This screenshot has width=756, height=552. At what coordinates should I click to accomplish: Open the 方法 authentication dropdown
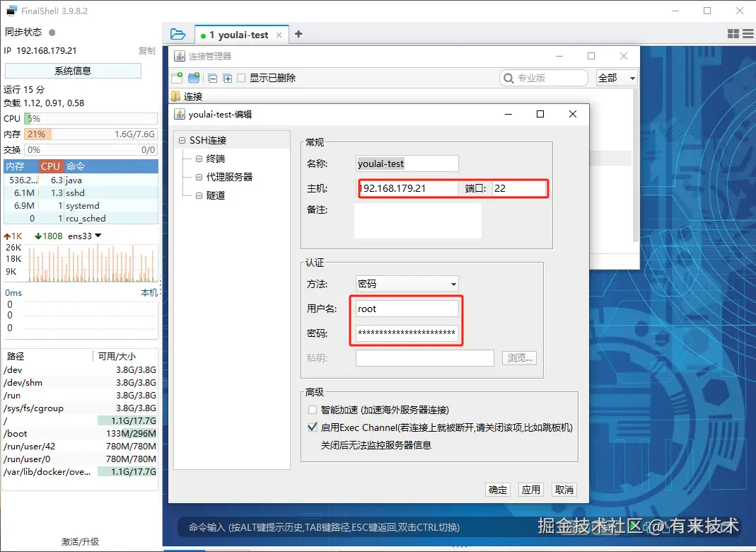click(406, 282)
